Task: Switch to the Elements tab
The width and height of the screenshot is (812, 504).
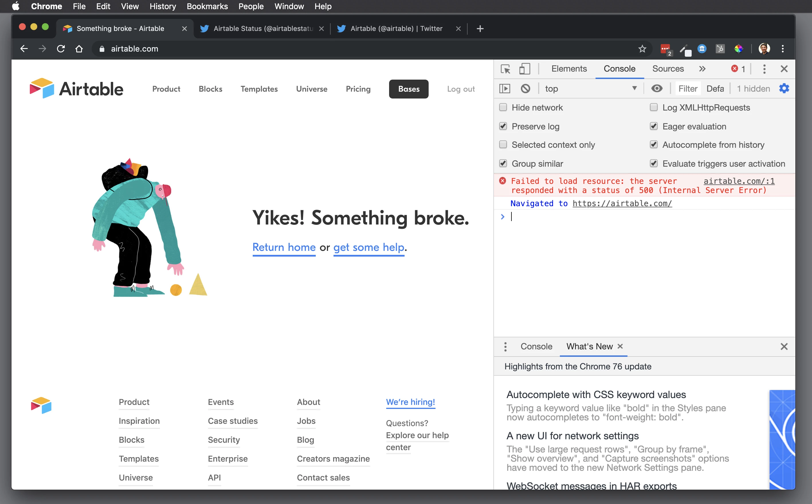Action: [569, 69]
